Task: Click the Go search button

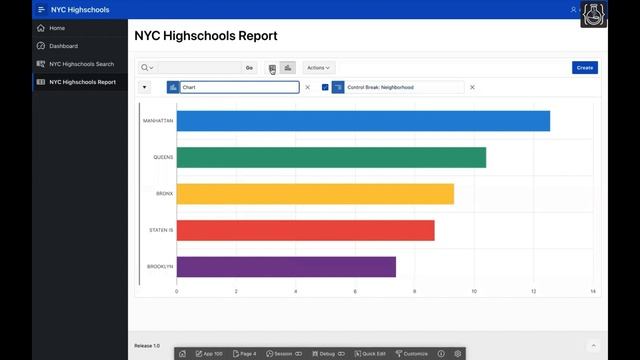Action: [x=249, y=68]
